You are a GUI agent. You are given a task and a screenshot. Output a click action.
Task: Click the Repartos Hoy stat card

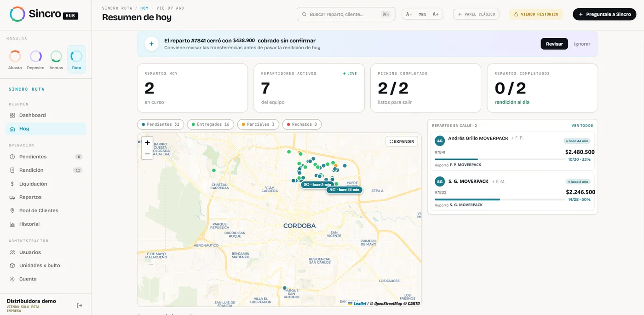click(x=192, y=88)
